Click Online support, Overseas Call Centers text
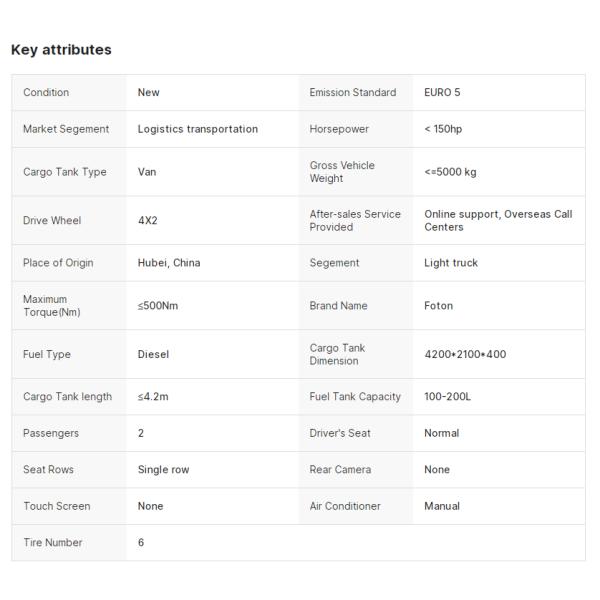 pos(498,220)
